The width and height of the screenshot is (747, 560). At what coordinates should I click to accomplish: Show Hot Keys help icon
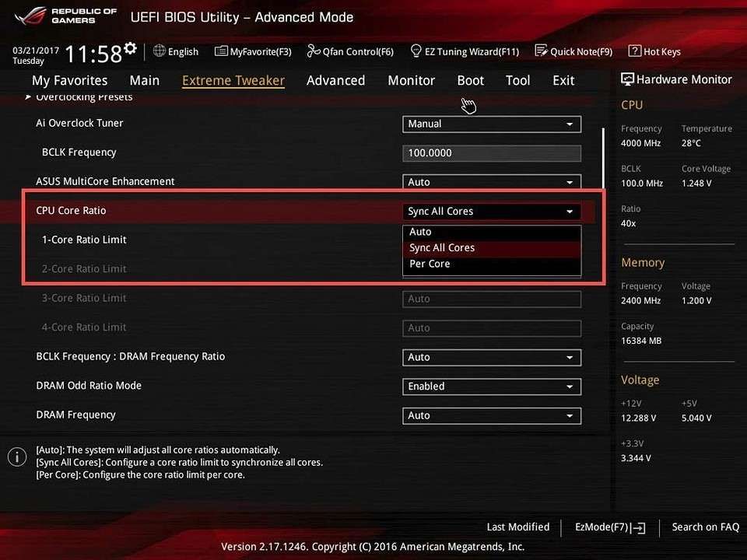[x=634, y=51]
